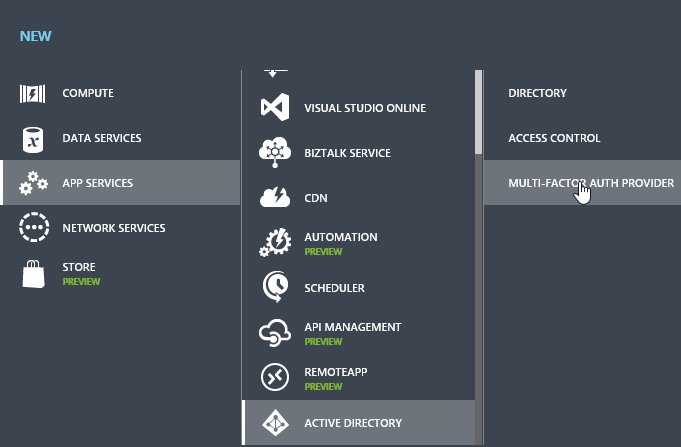Click the RemoteApp icon
681x447 pixels.
274,377
